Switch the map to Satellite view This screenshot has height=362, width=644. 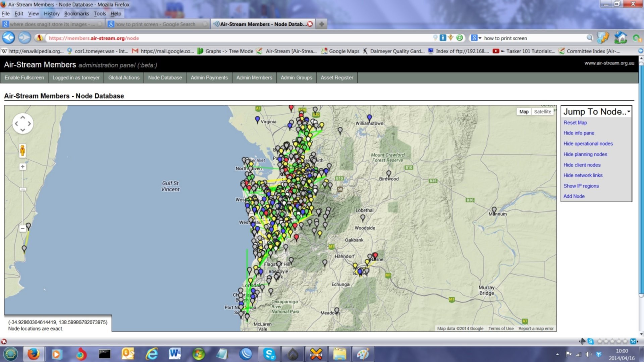542,112
